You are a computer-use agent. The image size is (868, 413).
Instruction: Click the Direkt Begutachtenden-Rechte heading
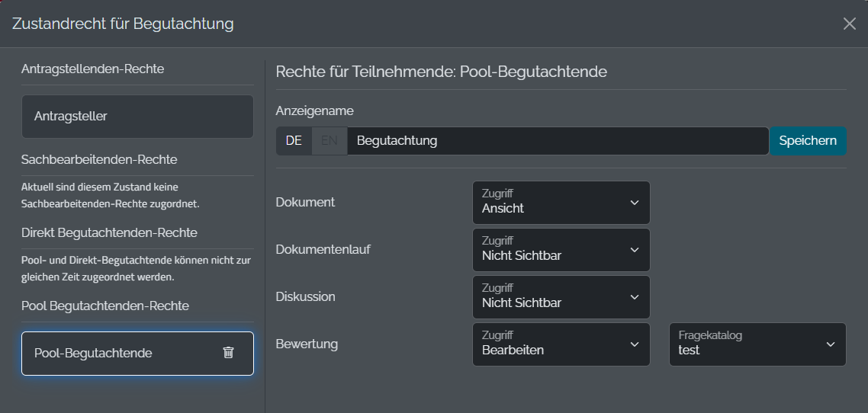tap(109, 232)
